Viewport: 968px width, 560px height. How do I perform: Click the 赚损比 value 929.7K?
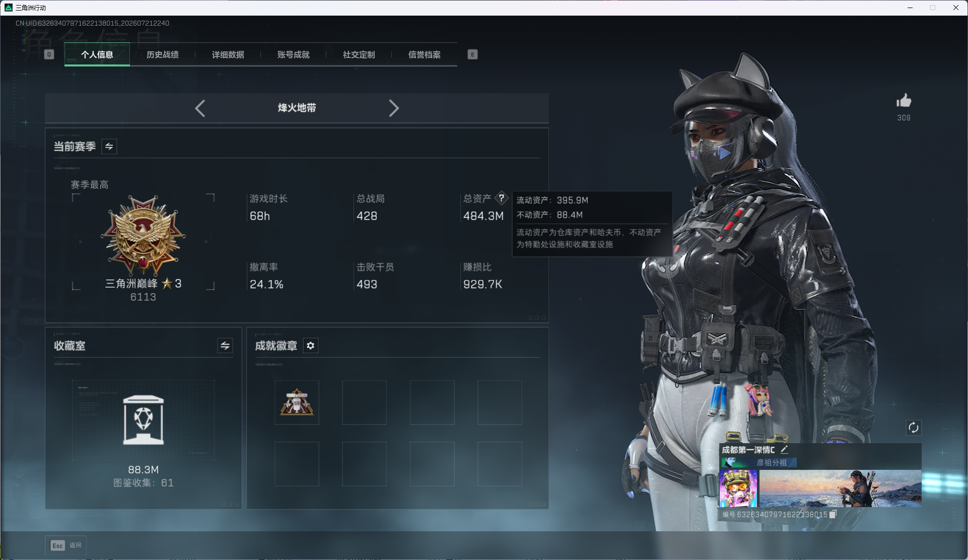[482, 285]
